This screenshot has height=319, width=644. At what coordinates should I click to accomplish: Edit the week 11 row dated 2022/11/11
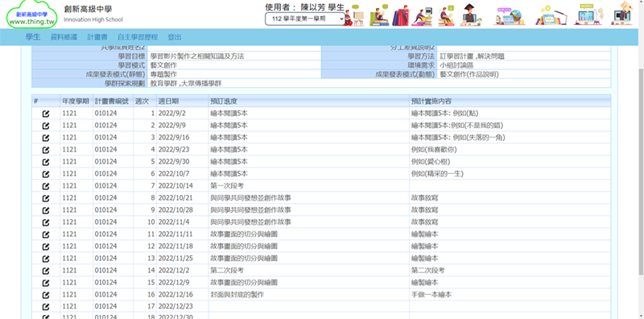[x=46, y=234]
